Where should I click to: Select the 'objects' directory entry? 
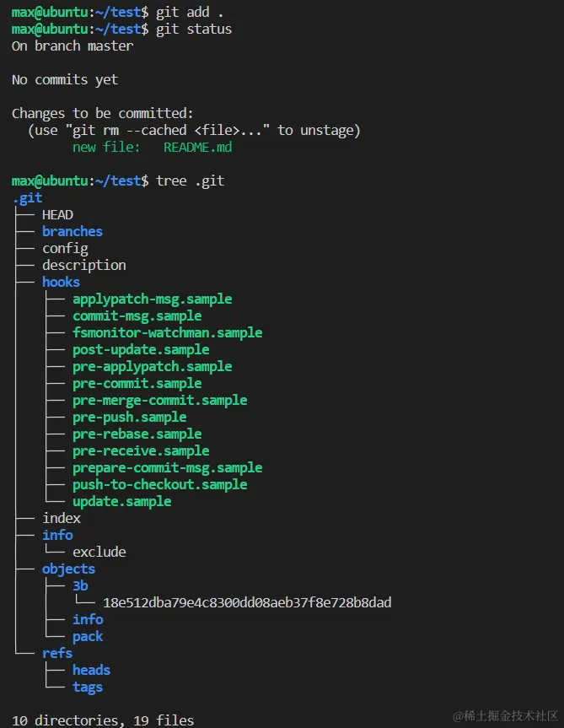click(68, 569)
